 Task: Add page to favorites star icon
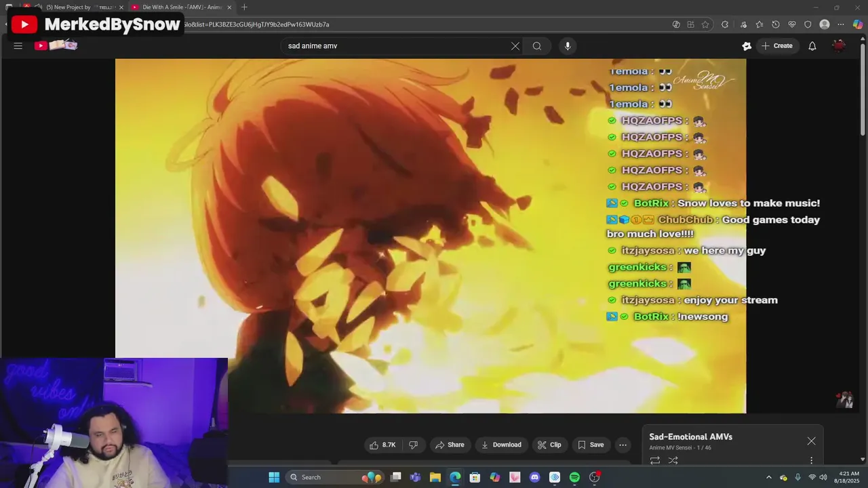tap(705, 24)
